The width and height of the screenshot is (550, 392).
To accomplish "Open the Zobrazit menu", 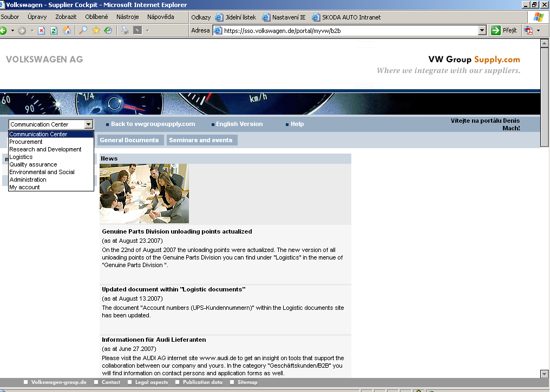I will pyautogui.click(x=66, y=17).
